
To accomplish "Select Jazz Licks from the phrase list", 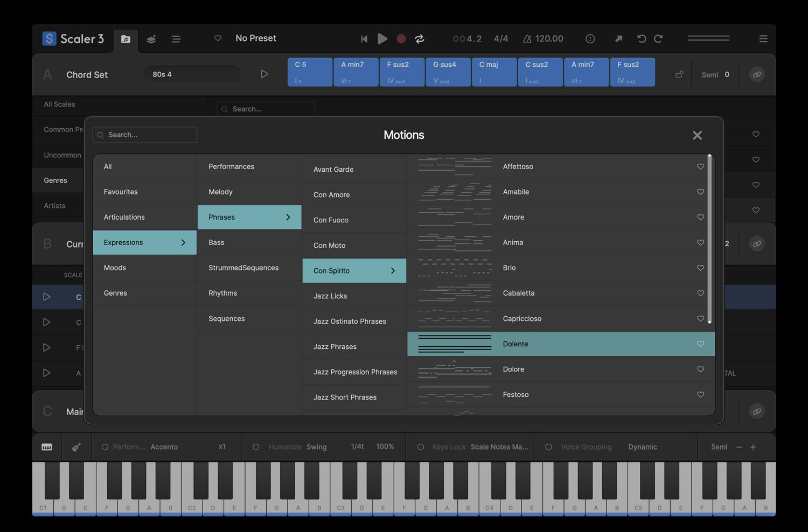I will 331,296.
